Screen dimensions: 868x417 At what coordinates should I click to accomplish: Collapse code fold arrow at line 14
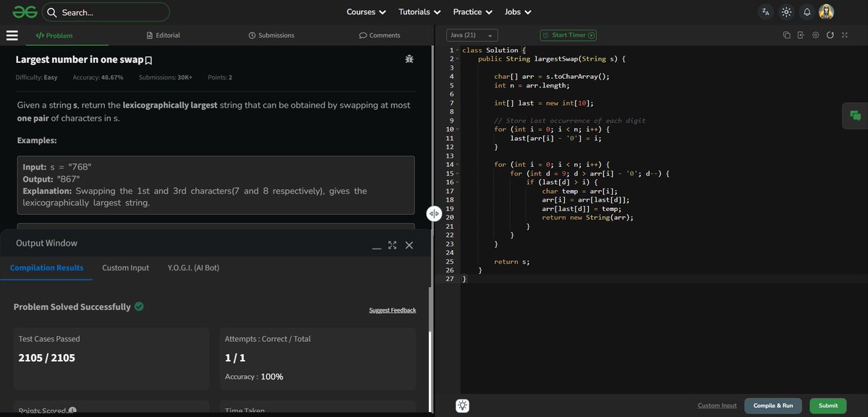[457, 165]
